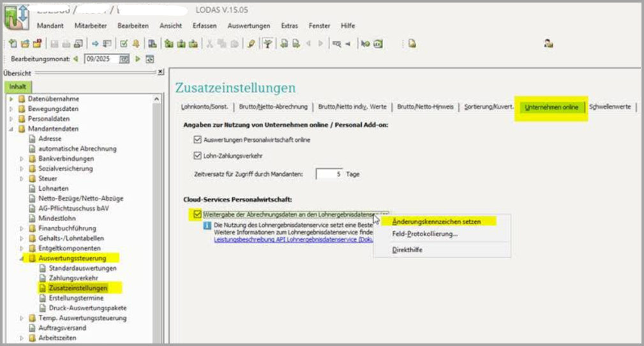The image size is (644, 346).
Task: Click the blue right-arrow toolbar icon
Action: (x=94, y=43)
